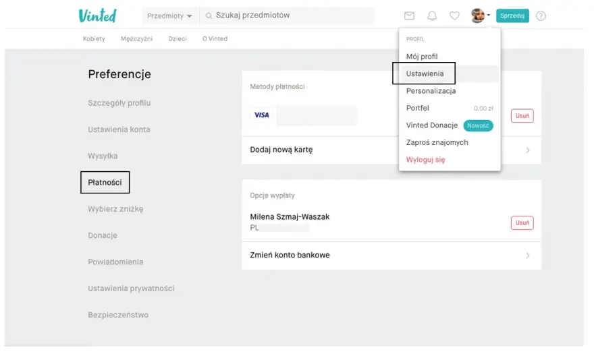Click the 0,00 zł wallet balance

pos(483,109)
